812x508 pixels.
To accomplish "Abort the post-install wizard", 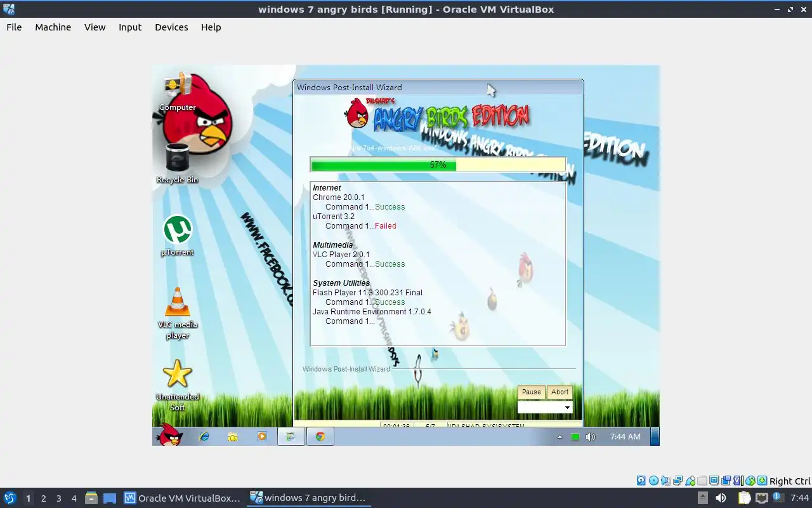I will (560, 392).
